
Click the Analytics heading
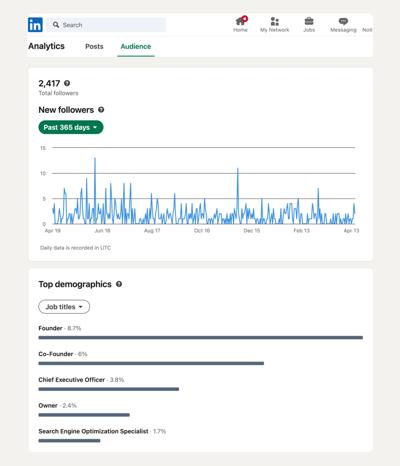coord(46,46)
